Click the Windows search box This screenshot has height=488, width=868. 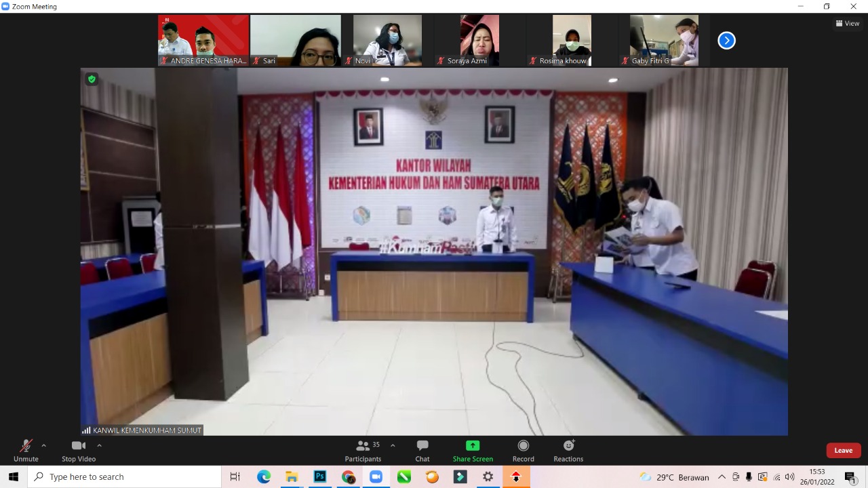click(125, 477)
